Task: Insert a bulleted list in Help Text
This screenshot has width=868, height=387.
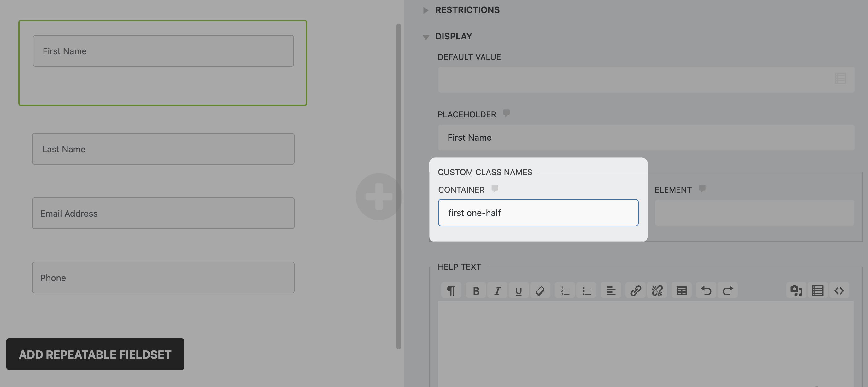Action: coord(587,291)
